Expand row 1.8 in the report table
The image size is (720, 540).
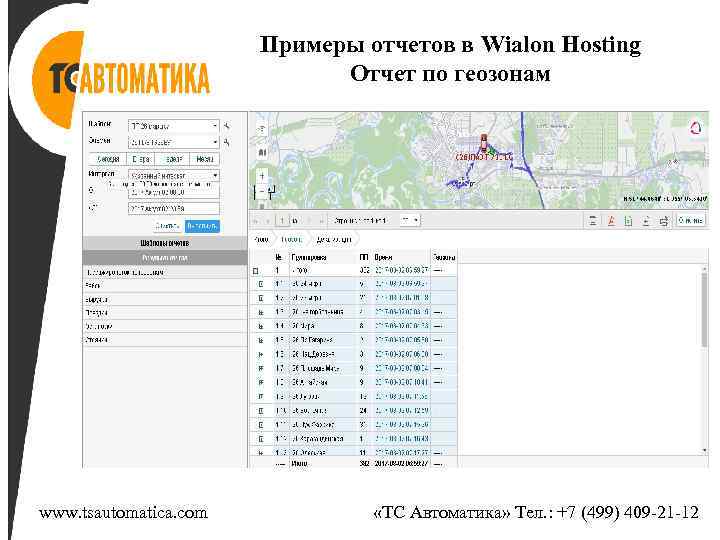[261, 382]
